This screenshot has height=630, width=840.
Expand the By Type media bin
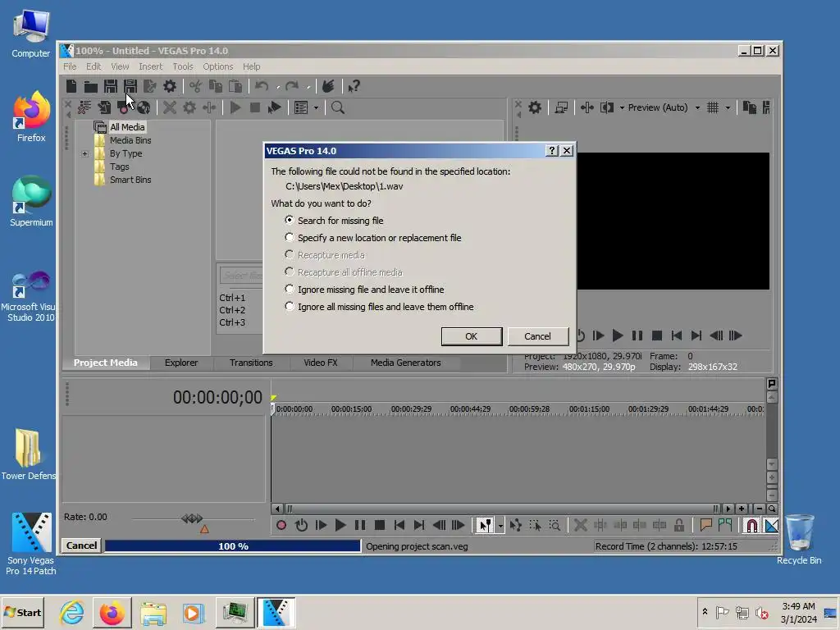click(84, 153)
